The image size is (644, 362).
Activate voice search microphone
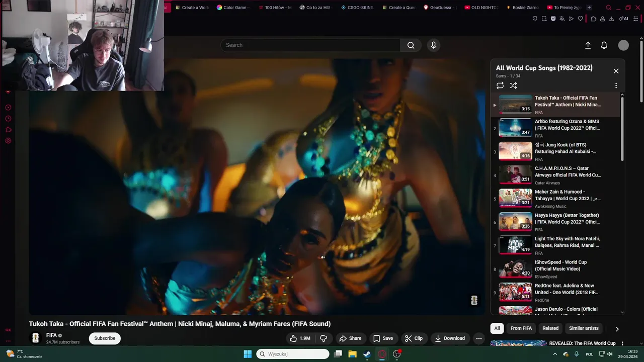(x=434, y=45)
